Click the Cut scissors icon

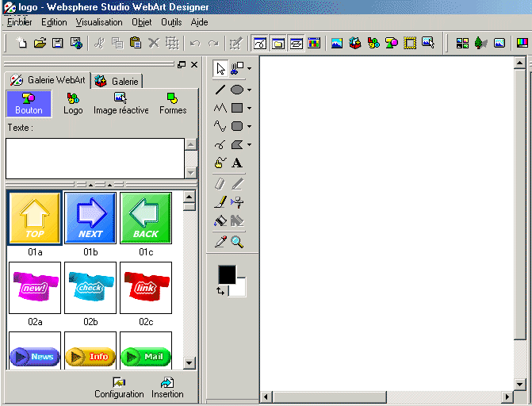coord(99,43)
